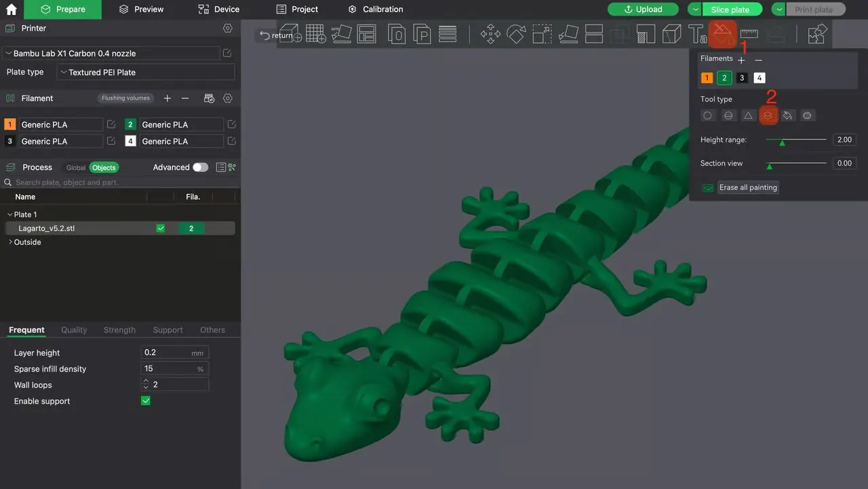Screen dimensions: 868x489
Task: Choose the Sphere brush tool type
Action: (x=728, y=115)
